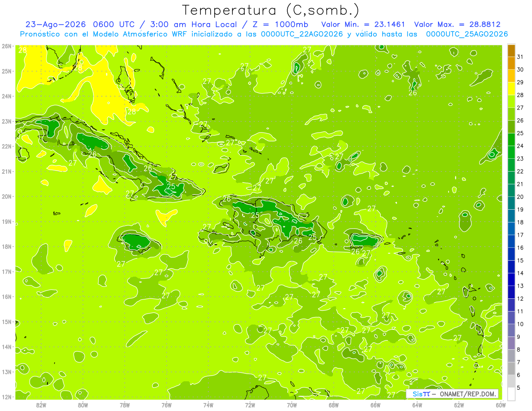
Task: Click latitude label "23N"
Action: pyautogui.click(x=6, y=121)
